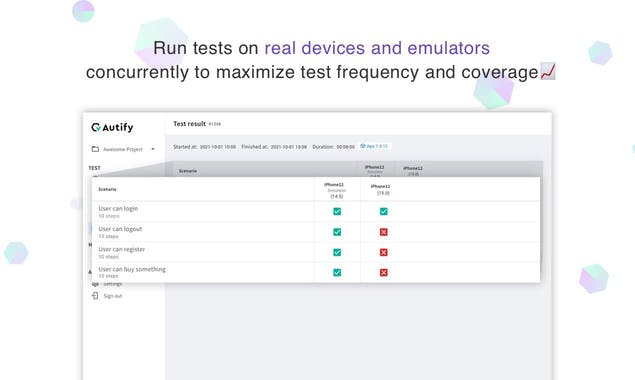The height and width of the screenshot is (380, 635).
Task: Select the #1234 result number
Action: coord(215,124)
